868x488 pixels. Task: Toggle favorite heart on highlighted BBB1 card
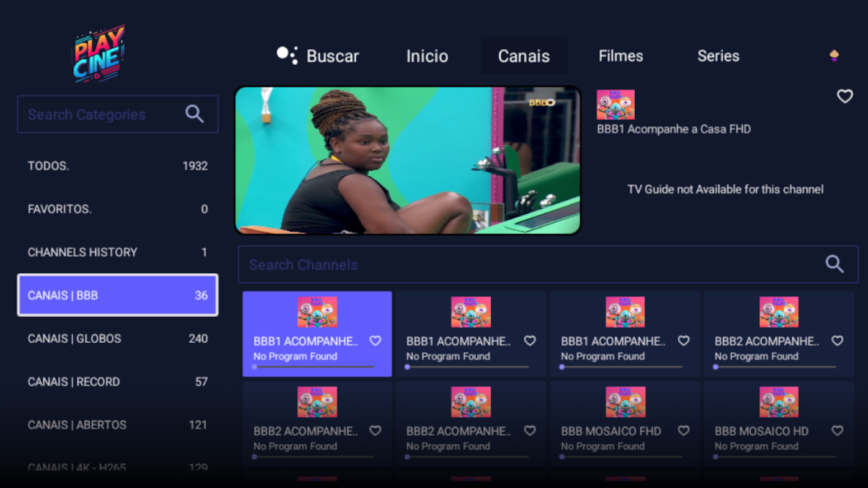pyautogui.click(x=375, y=341)
